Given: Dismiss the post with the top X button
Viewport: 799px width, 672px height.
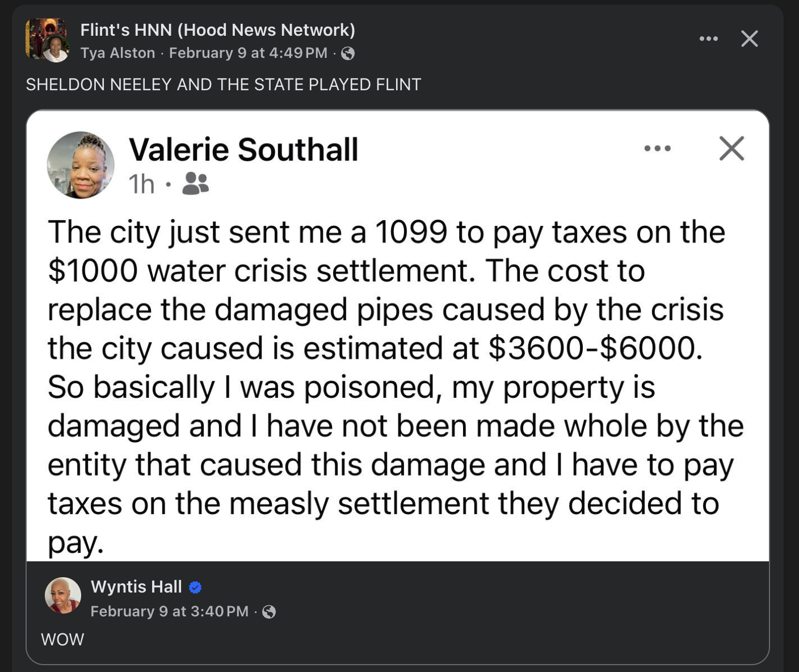Looking at the screenshot, I should coord(749,39).
